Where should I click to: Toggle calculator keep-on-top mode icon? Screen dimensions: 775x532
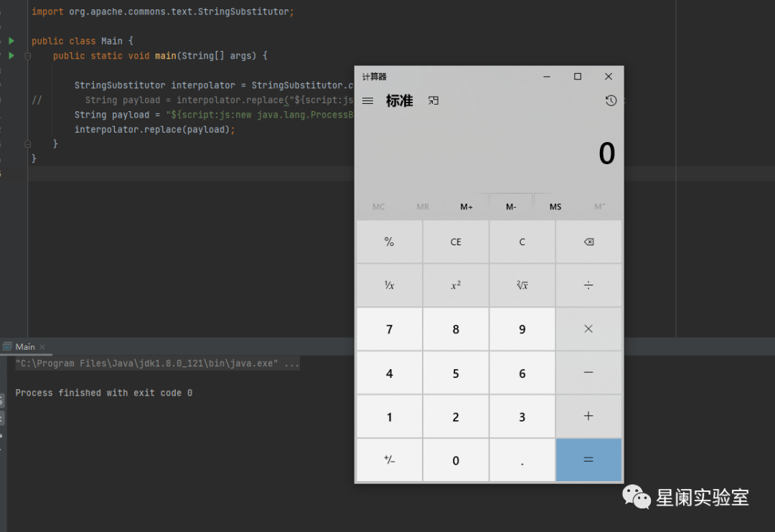tap(433, 101)
